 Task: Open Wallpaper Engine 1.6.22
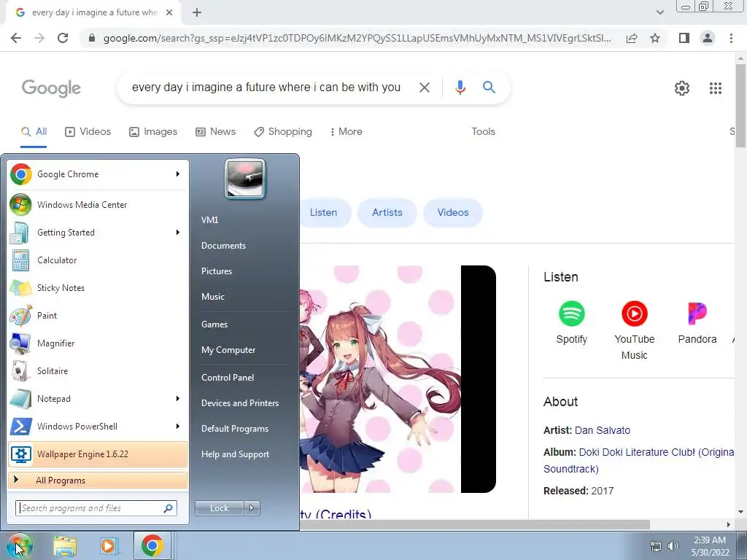pos(98,454)
